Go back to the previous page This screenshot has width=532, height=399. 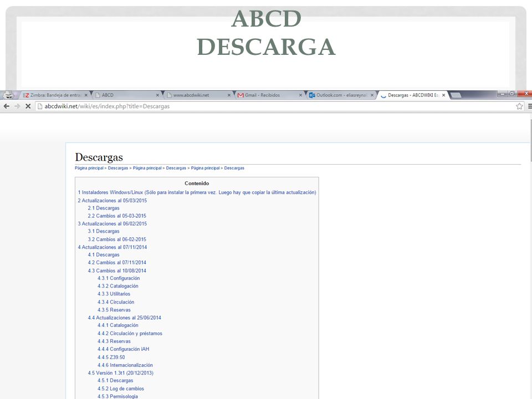pos(7,106)
